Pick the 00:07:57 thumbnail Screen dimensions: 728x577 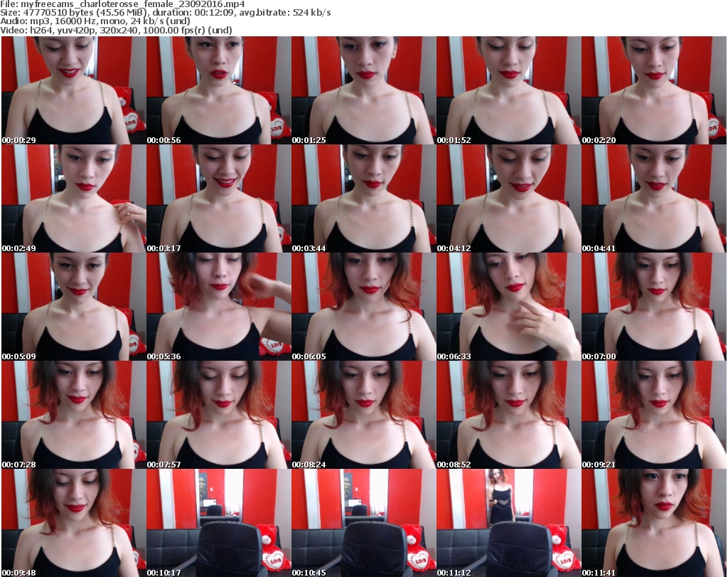[219, 415]
